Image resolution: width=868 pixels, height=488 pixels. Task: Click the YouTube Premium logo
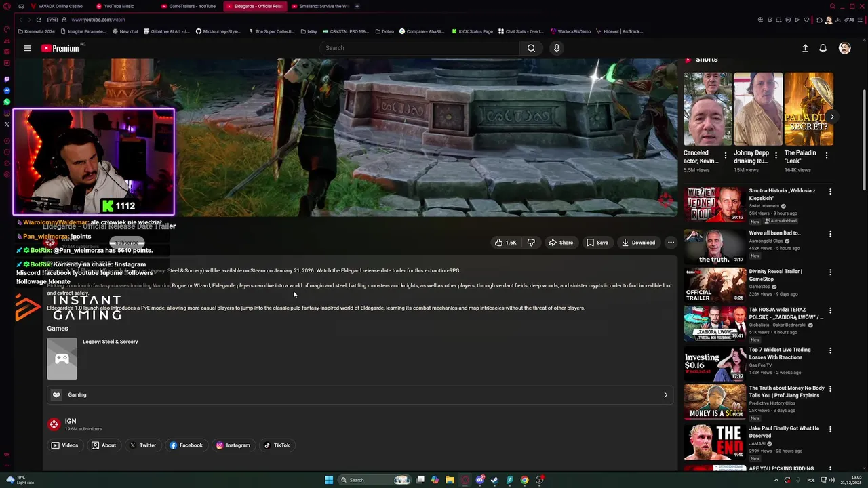[x=60, y=48]
